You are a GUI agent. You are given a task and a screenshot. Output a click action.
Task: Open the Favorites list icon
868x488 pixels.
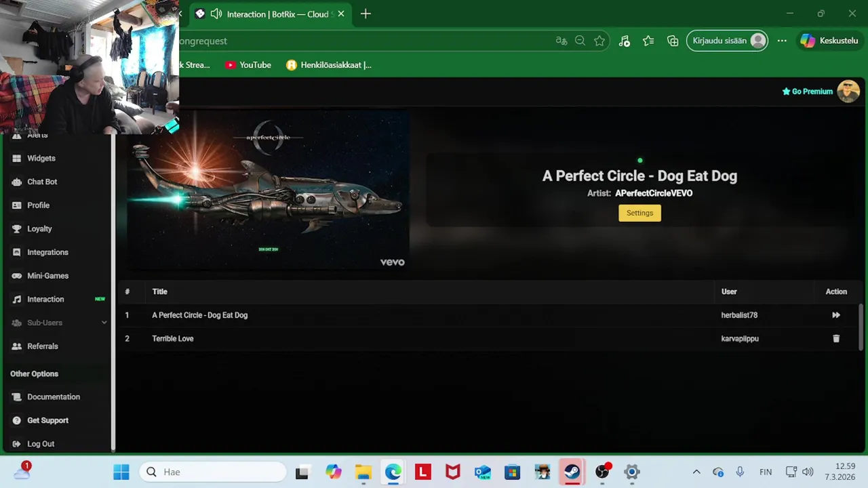tap(648, 41)
